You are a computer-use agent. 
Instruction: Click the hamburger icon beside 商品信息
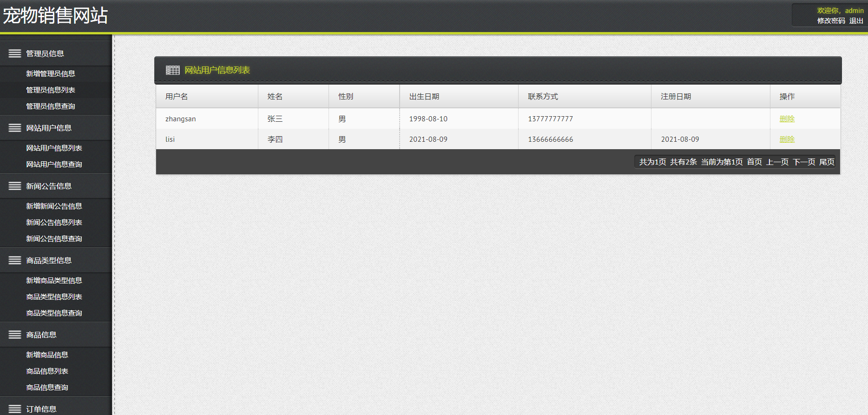(15, 335)
